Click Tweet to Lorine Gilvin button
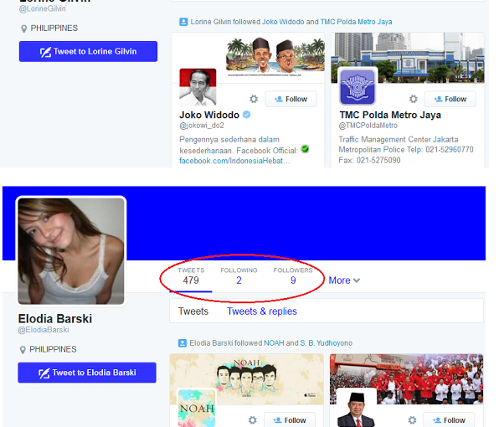The height and width of the screenshot is (427, 504). (x=88, y=51)
